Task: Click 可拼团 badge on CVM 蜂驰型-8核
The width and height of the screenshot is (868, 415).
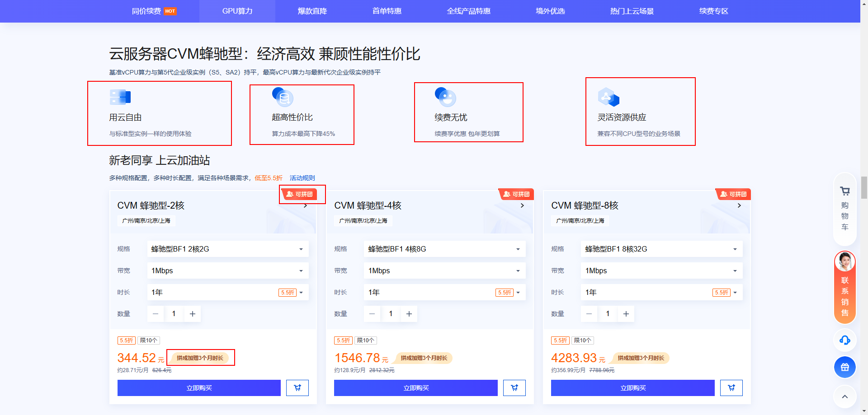Action: click(734, 194)
